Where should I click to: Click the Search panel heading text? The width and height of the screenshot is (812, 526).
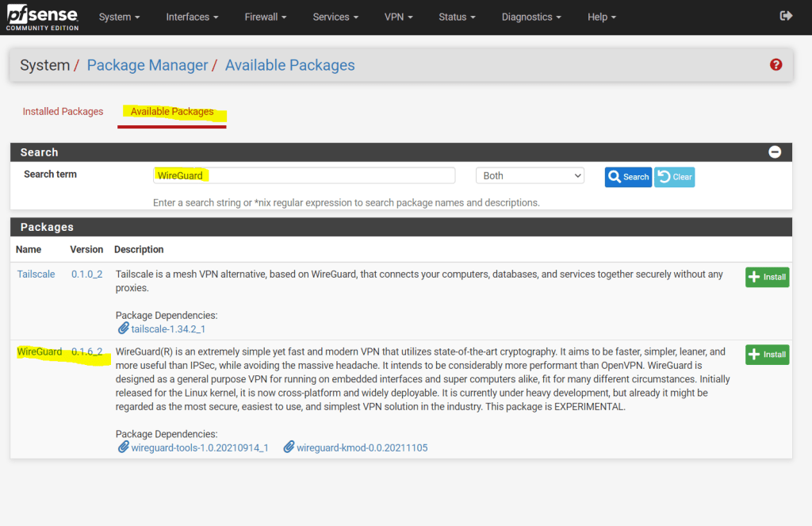(x=39, y=152)
